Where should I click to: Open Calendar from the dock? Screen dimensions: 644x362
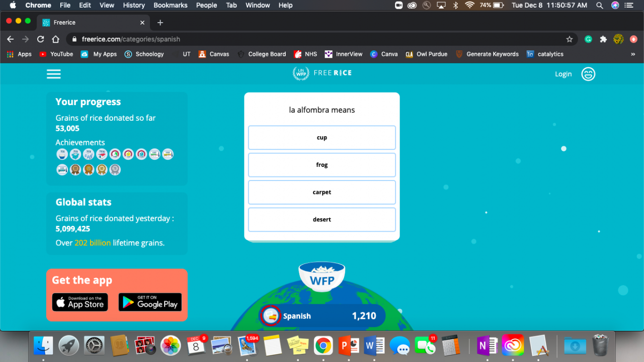click(196, 345)
